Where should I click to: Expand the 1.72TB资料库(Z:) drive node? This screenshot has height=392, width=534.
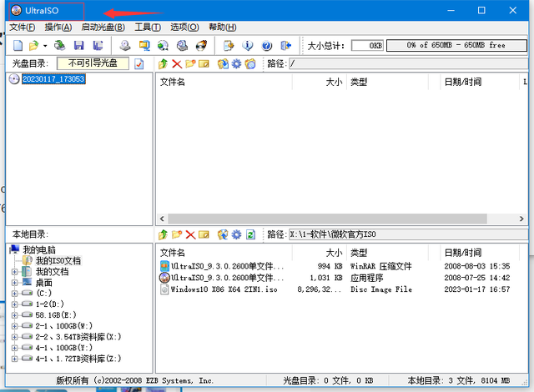coord(14,359)
